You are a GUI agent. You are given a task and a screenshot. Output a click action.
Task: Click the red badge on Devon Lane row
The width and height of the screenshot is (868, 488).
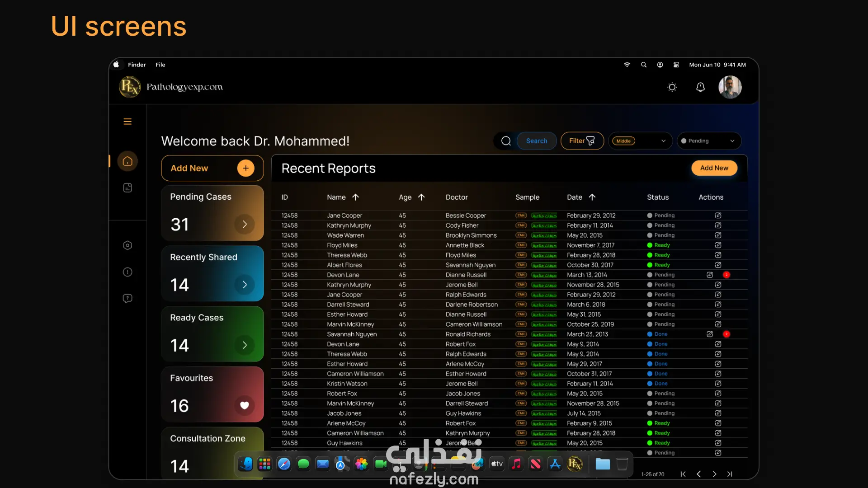726,275
